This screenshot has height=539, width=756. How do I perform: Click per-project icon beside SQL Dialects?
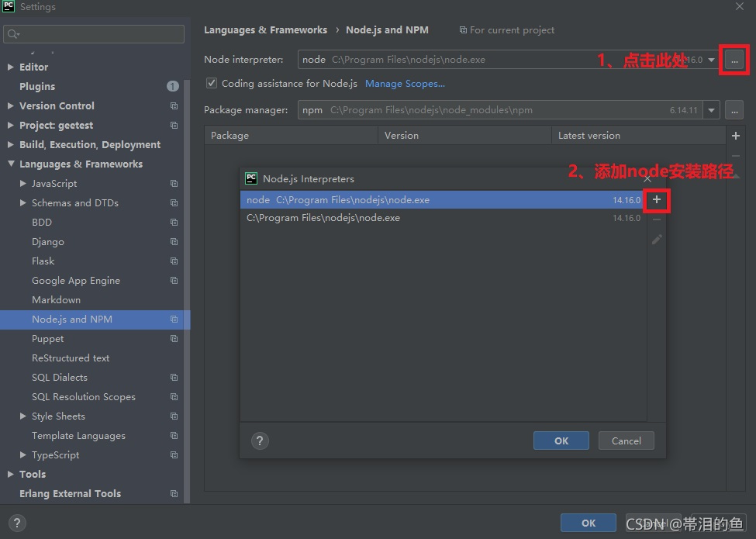tap(174, 378)
